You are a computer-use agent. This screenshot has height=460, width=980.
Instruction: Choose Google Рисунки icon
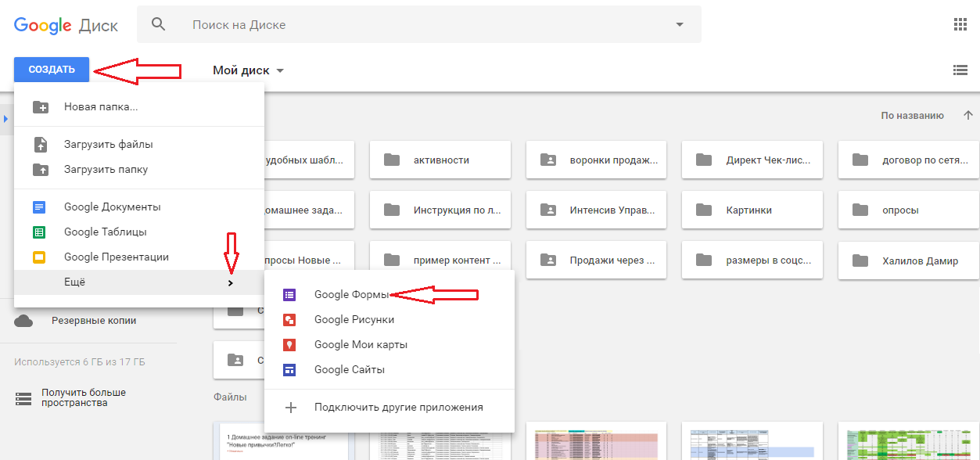(289, 320)
